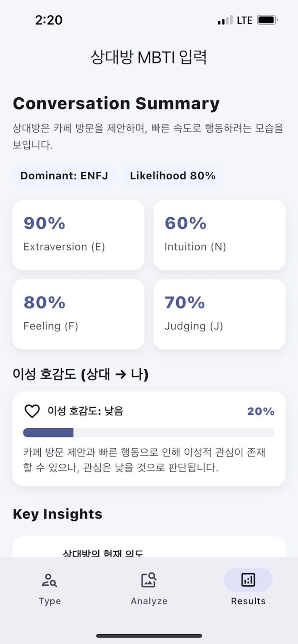Tap the Key Insights section heading
Screen dimensions: 298x644
(57, 514)
